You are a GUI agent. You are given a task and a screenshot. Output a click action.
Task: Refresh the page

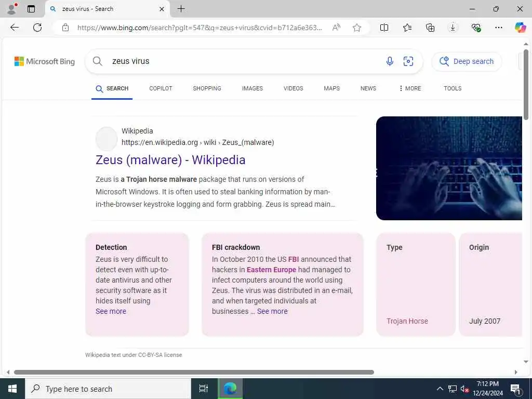(37, 28)
